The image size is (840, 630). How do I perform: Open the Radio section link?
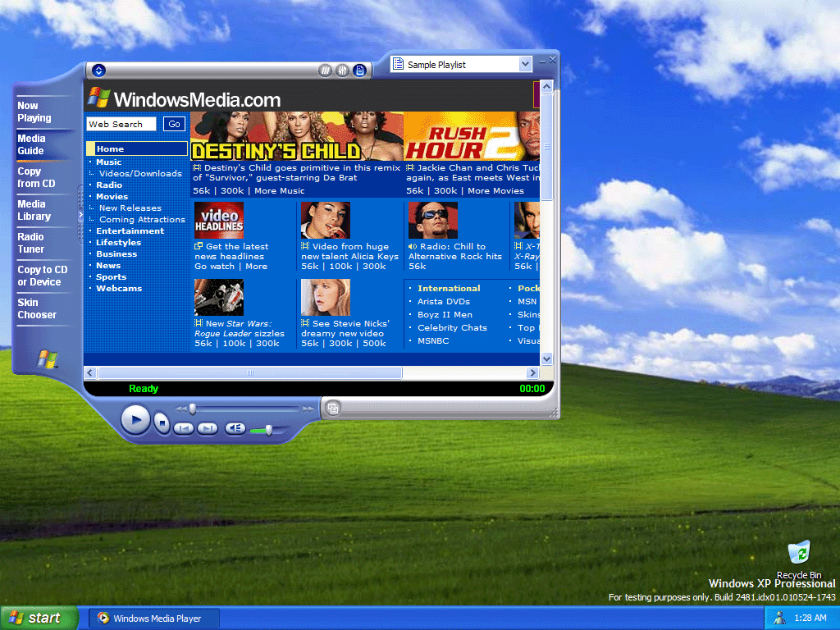(109, 185)
